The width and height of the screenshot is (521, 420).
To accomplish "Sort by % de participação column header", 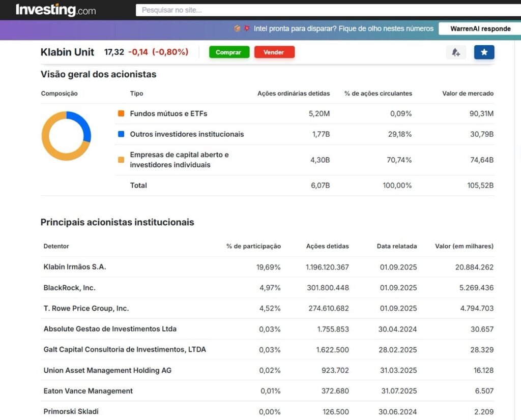I will pos(253,246).
